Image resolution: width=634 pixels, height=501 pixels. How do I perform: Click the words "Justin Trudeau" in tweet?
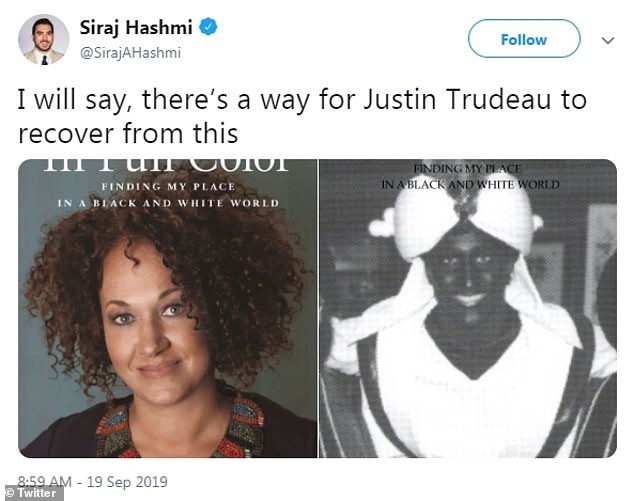click(456, 99)
